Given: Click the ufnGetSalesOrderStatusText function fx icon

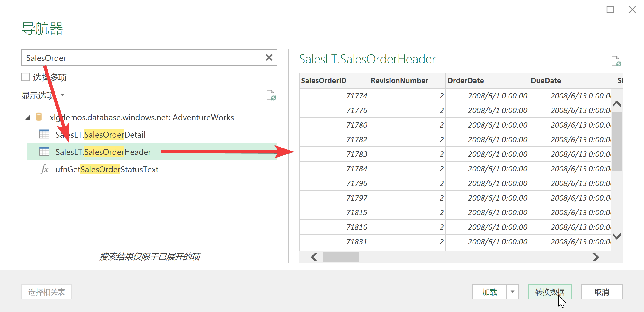Looking at the screenshot, I should pyautogui.click(x=45, y=169).
